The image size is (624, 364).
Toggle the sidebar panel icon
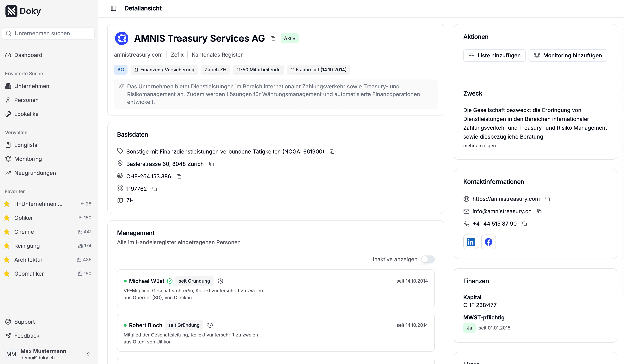click(113, 8)
